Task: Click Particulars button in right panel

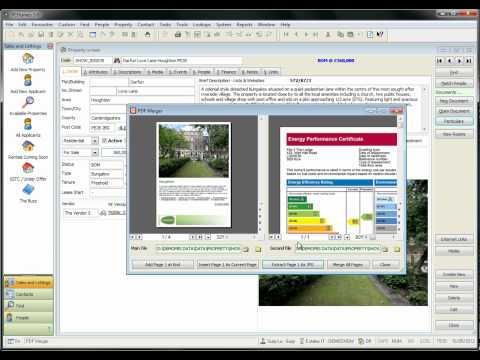Action: point(454,121)
